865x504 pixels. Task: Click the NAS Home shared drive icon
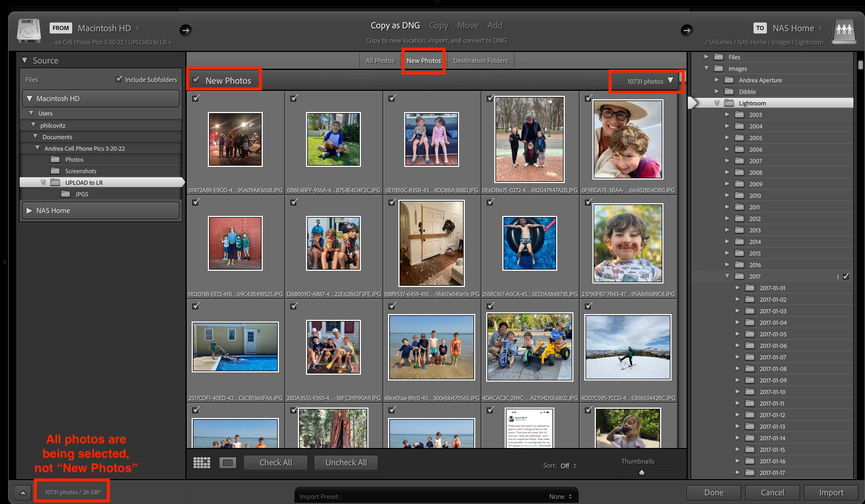coord(844,31)
